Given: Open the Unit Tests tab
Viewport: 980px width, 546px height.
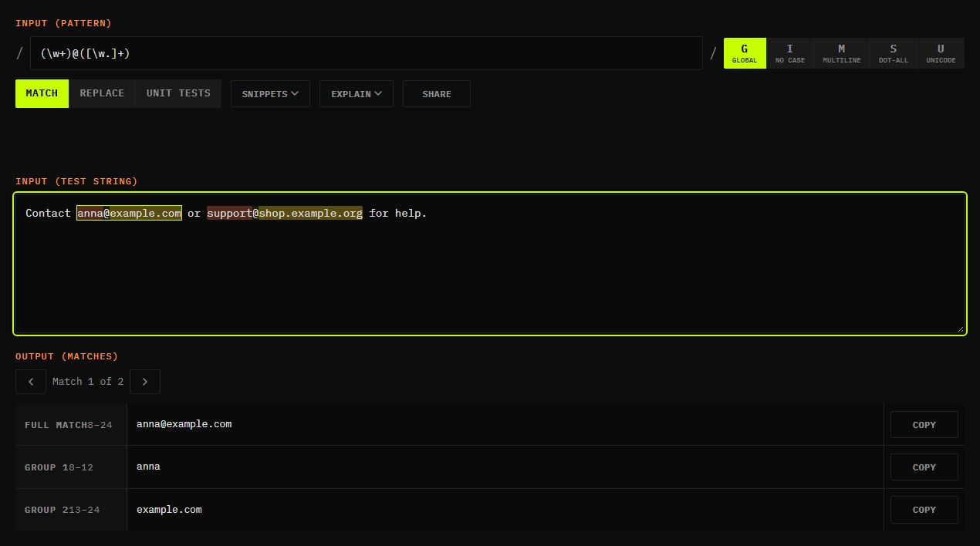Looking at the screenshot, I should [x=178, y=93].
